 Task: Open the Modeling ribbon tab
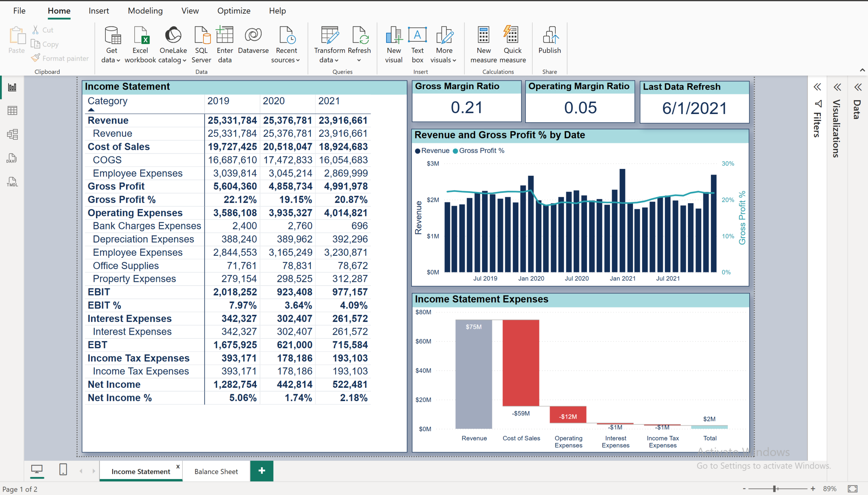[145, 11]
